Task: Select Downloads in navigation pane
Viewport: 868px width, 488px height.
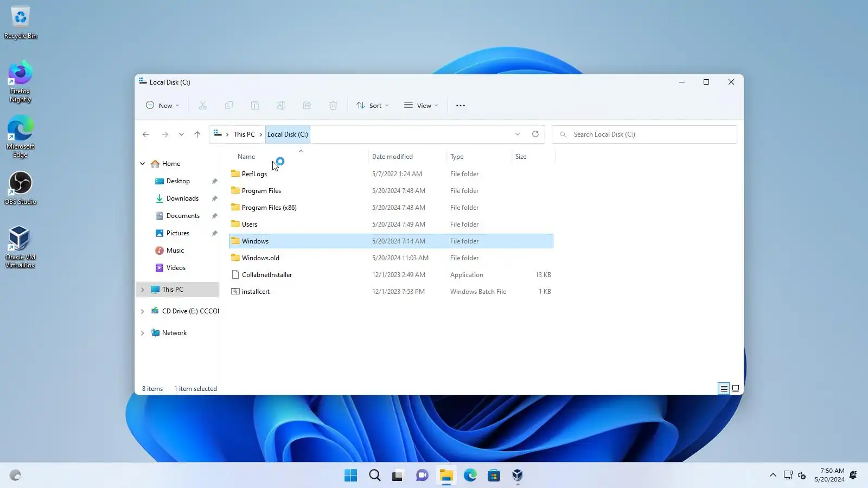Action: click(x=182, y=198)
